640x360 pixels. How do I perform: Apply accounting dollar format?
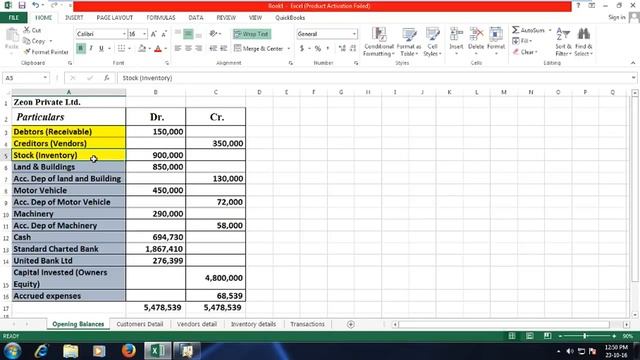pyautogui.click(x=302, y=48)
